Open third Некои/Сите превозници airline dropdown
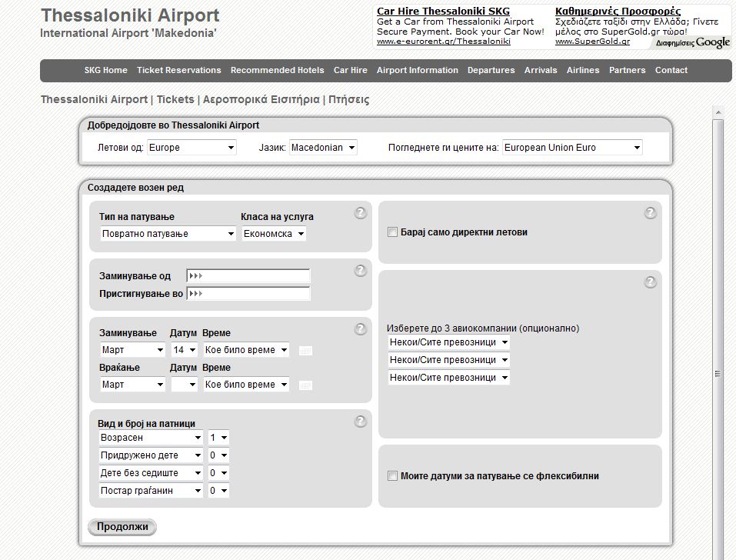 pos(448,378)
